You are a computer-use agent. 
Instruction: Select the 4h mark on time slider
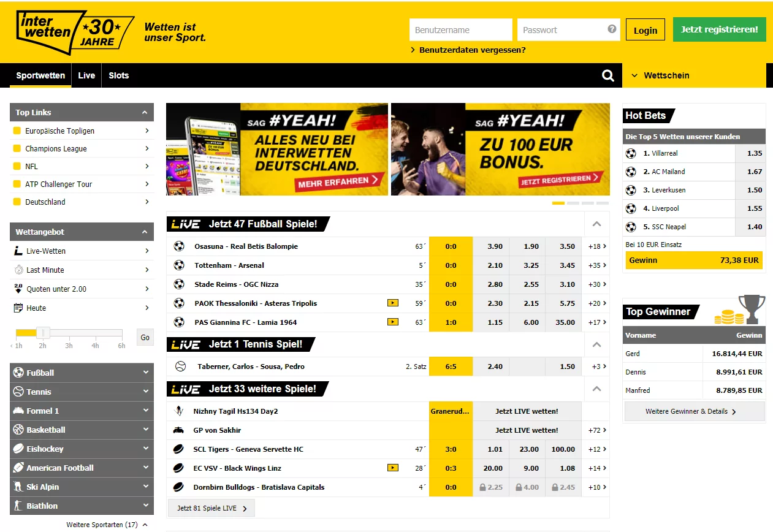point(95,346)
